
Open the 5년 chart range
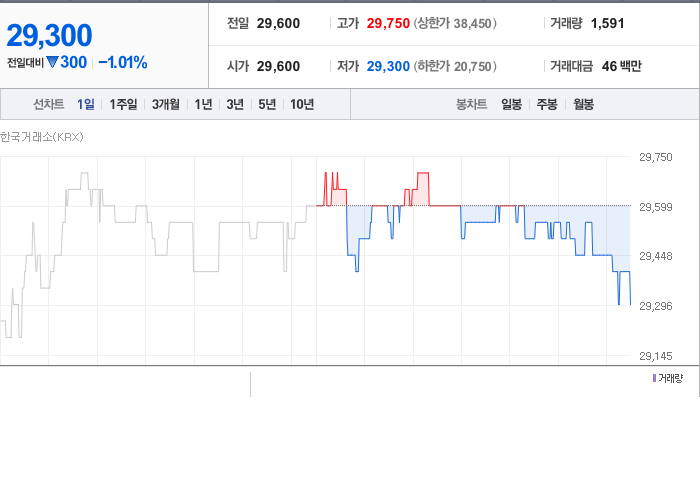[x=267, y=104]
